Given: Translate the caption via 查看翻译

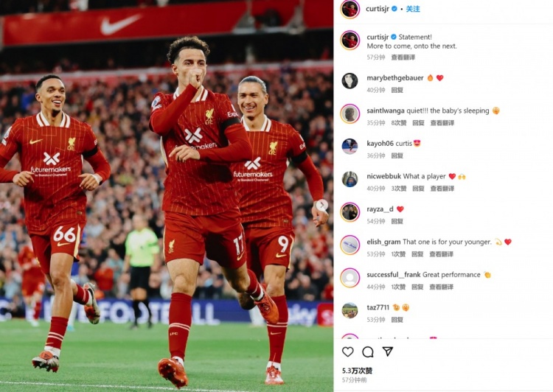Looking at the screenshot, I should point(403,57).
